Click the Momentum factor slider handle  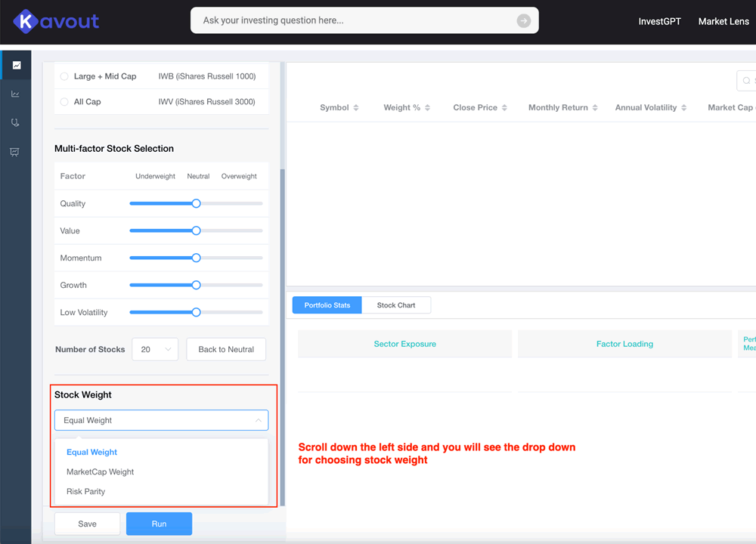196,258
